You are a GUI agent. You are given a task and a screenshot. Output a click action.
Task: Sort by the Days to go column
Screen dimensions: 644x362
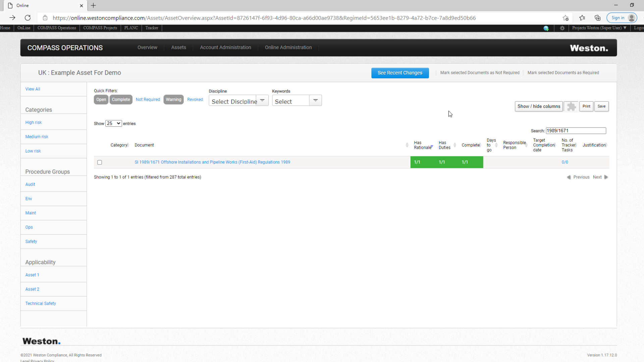(x=492, y=145)
